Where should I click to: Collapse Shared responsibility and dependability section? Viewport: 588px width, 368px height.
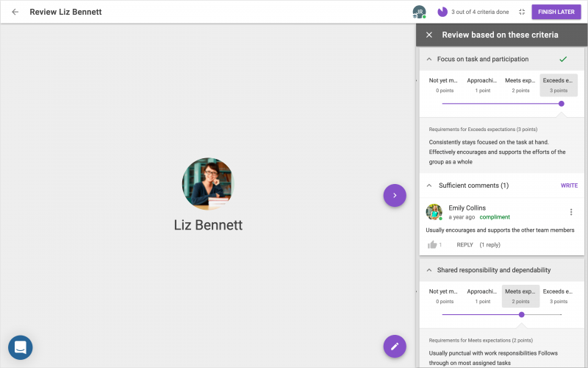[x=429, y=270]
